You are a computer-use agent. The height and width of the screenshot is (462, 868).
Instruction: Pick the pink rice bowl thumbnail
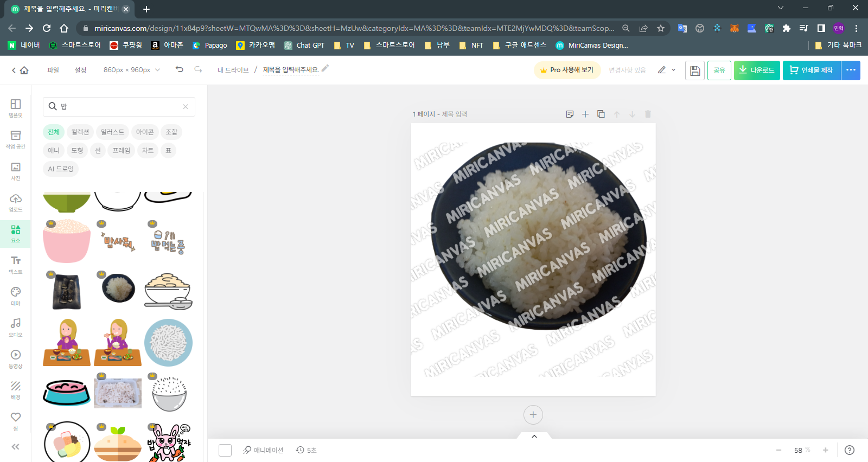[x=67, y=241]
